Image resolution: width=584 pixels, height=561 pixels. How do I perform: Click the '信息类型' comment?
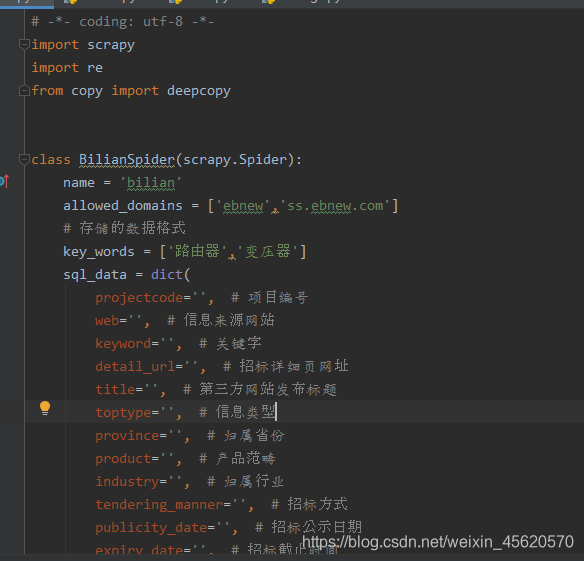tap(238, 412)
